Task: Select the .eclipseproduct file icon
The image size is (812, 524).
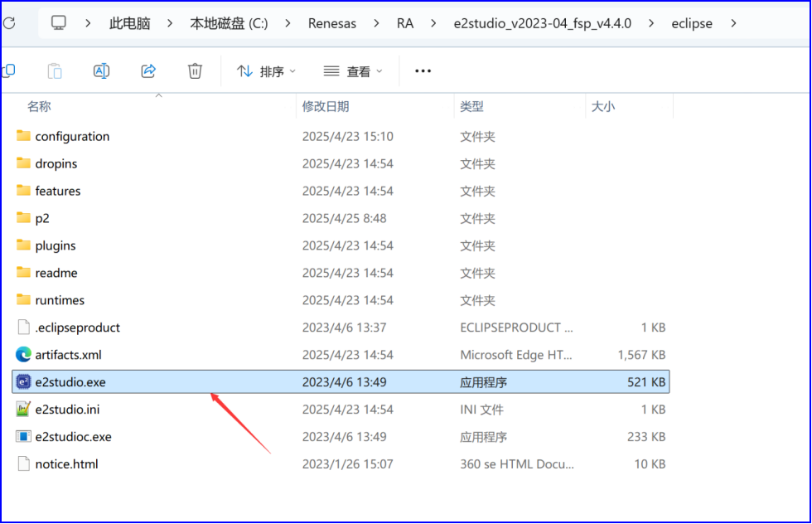Action: (x=23, y=327)
